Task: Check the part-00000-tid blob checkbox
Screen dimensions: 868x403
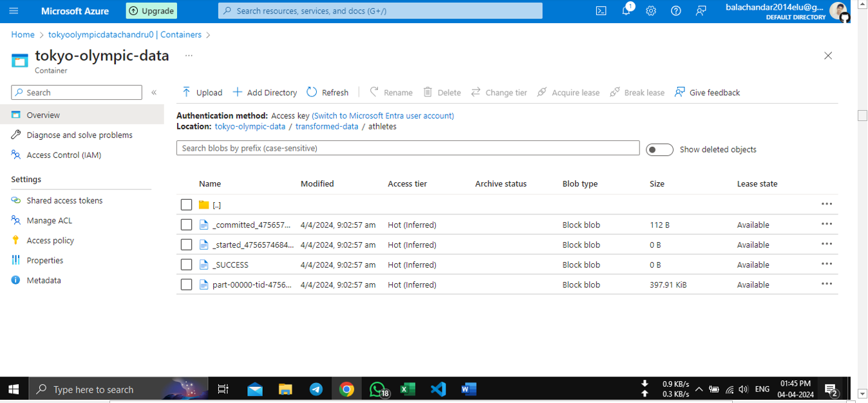Action: tap(186, 285)
